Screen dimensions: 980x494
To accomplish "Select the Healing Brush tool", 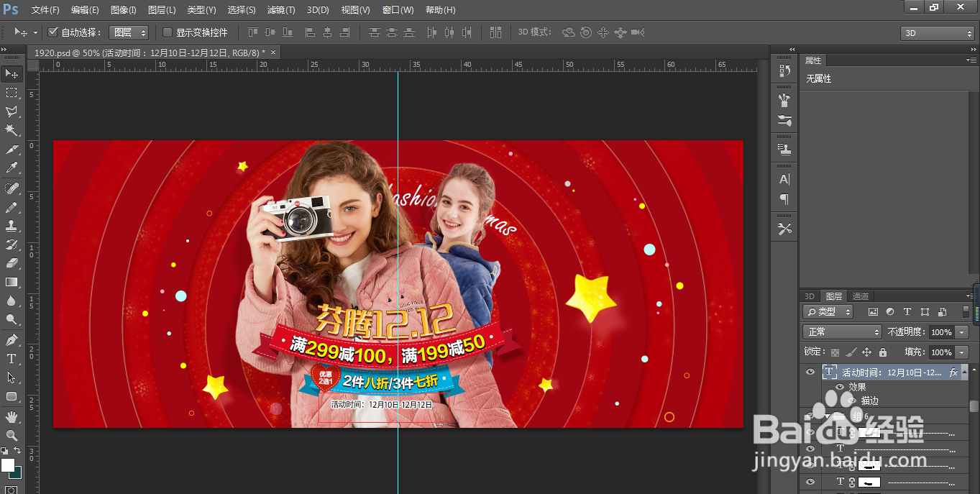I will tap(12, 188).
